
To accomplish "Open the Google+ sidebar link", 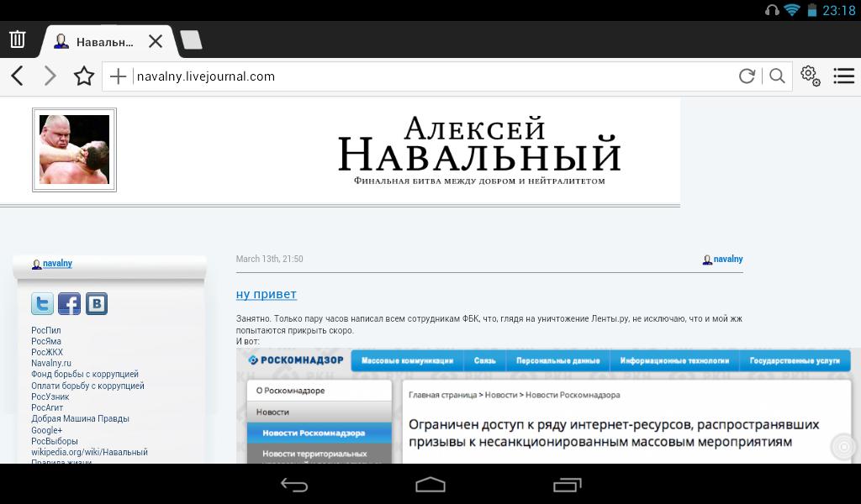I will click(47, 430).
